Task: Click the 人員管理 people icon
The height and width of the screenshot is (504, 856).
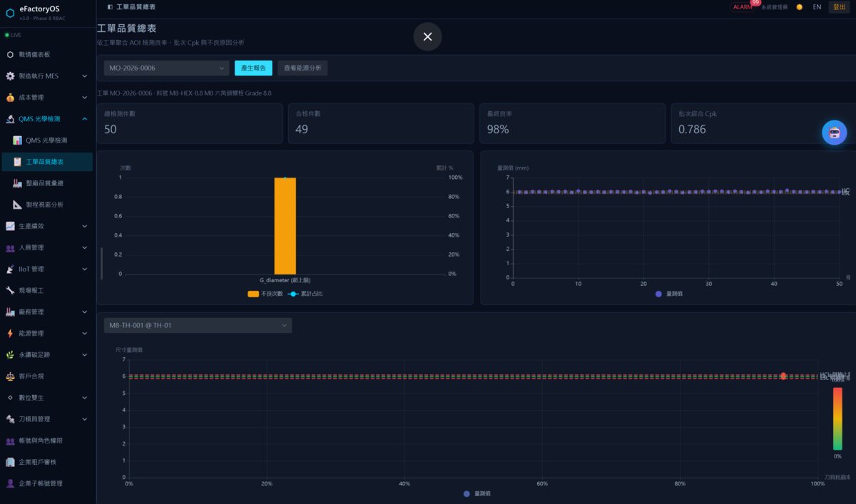Action: point(10,247)
